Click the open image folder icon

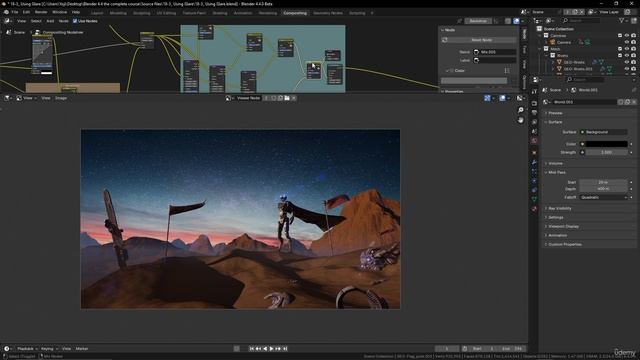click(287, 98)
